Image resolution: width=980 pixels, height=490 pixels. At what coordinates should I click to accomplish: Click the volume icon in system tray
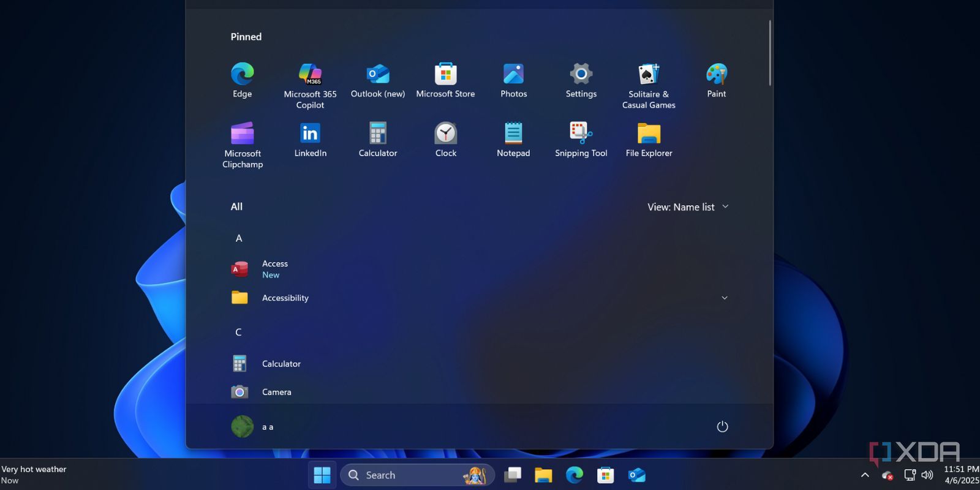point(927,475)
